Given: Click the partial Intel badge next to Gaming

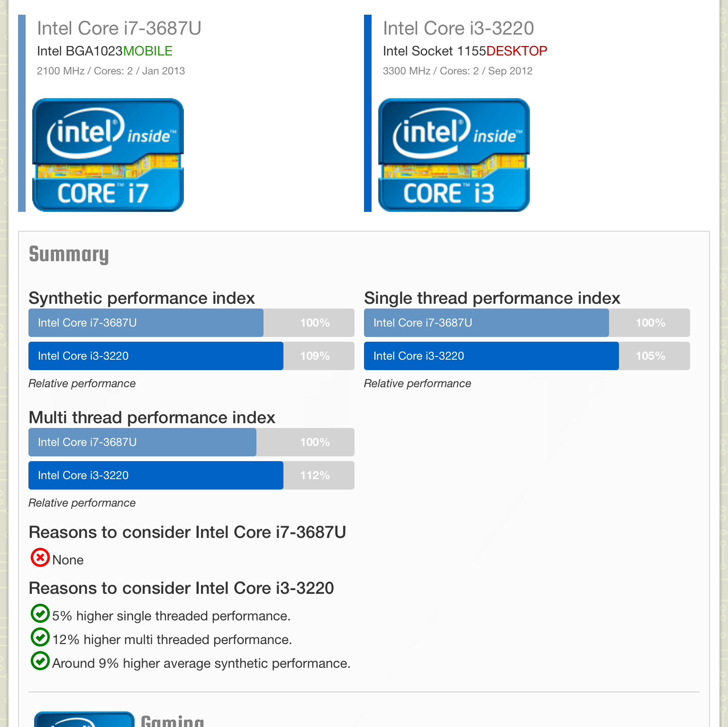Looking at the screenshot, I should pyautogui.click(x=84, y=719).
